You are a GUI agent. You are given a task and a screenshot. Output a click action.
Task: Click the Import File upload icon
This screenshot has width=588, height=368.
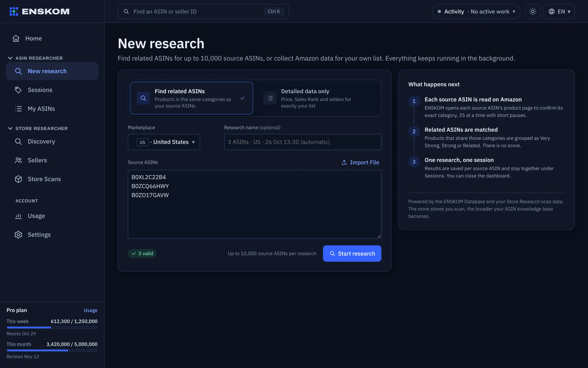(344, 162)
